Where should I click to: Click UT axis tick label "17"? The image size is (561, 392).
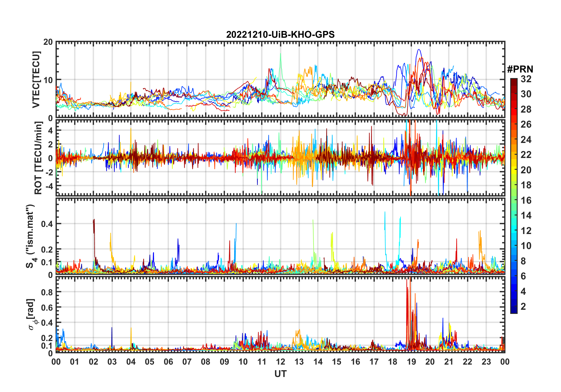pos(374,362)
